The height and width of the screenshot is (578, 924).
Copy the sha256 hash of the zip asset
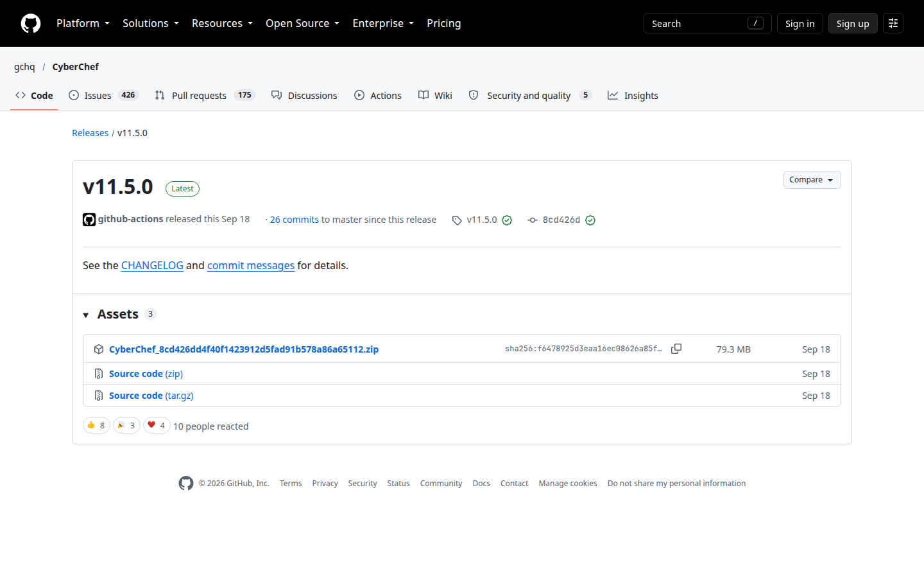(676, 349)
